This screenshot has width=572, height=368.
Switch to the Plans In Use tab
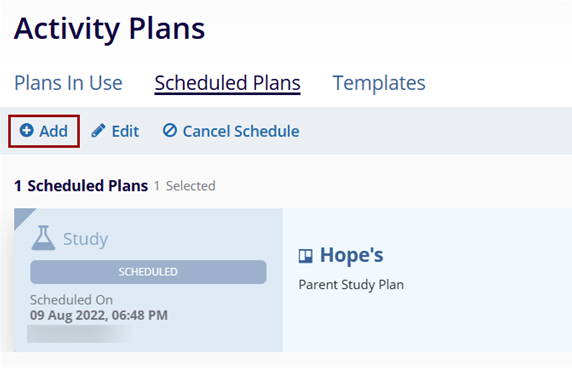pos(68,83)
